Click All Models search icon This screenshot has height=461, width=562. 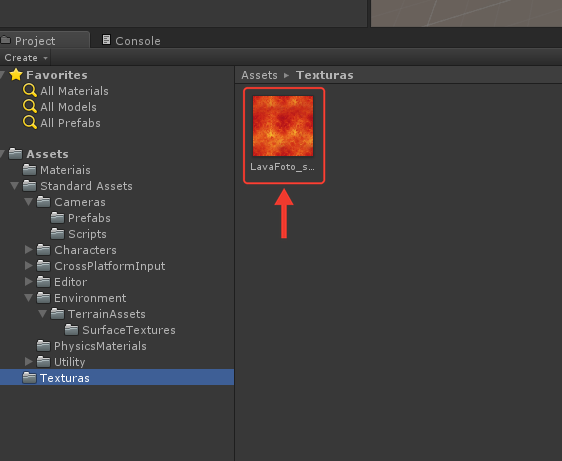(29, 106)
